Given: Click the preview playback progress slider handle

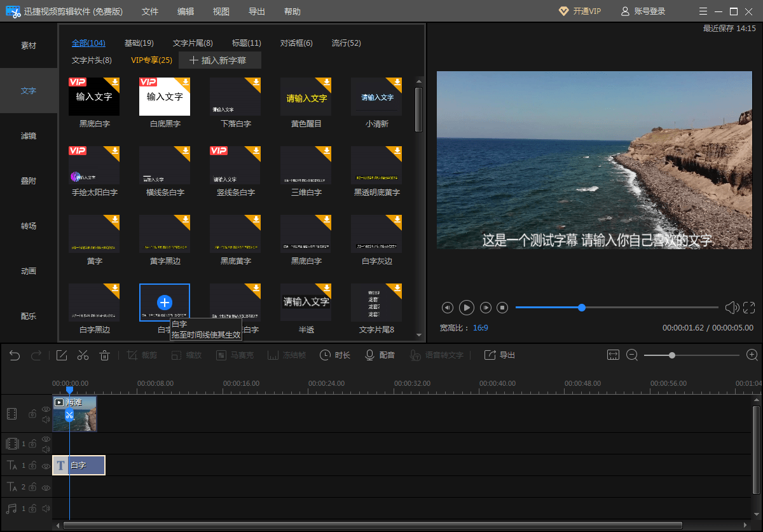Looking at the screenshot, I should coord(582,308).
